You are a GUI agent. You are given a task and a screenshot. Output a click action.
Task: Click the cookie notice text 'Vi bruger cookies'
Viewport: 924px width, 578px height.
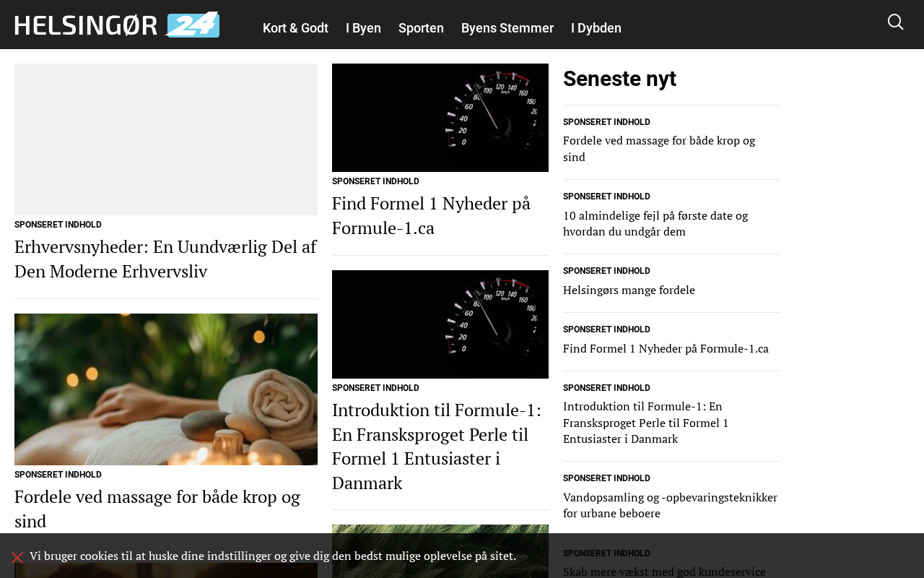[273, 556]
